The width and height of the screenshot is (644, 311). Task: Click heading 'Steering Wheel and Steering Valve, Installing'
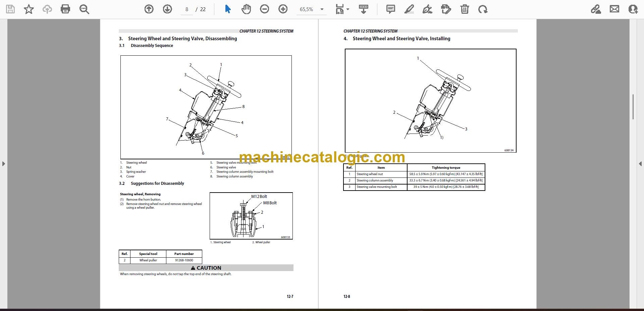[x=401, y=39]
